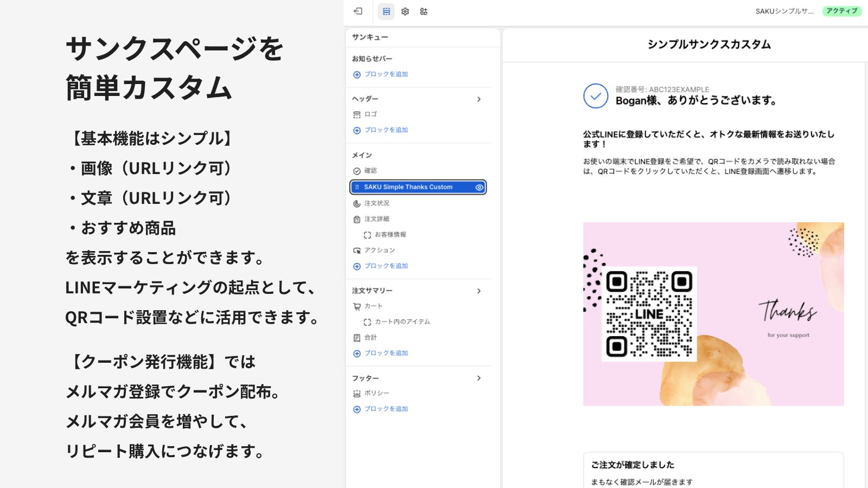Open the apps grid icon
This screenshot has height=488, width=868.
coord(424,11)
